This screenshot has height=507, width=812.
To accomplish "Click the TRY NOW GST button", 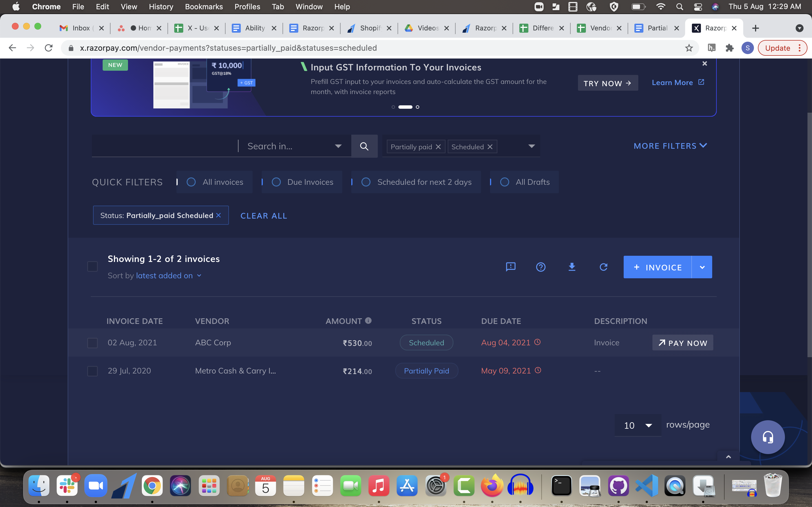I will [x=607, y=82].
